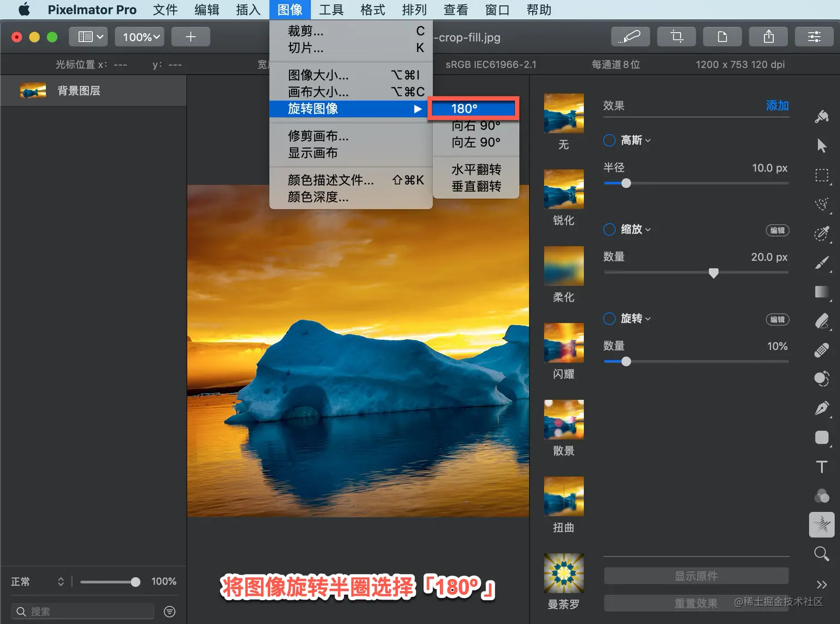Image resolution: width=840 pixels, height=624 pixels.
Task: Select the Repair bandage tool
Action: (x=822, y=350)
